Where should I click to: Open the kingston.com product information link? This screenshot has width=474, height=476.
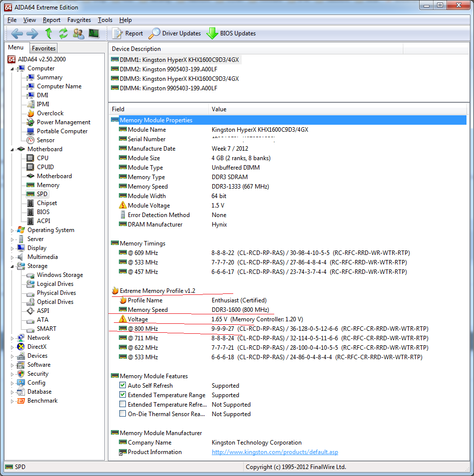click(275, 452)
